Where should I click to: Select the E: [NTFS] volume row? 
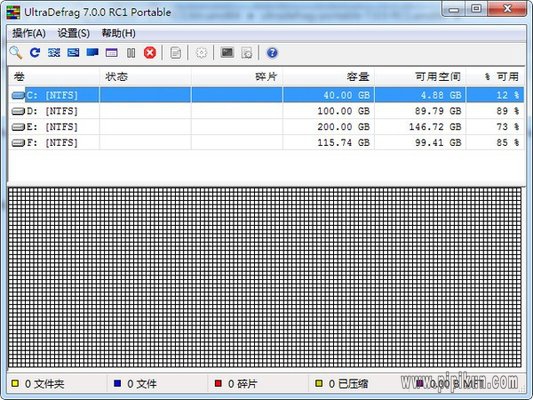point(266,127)
